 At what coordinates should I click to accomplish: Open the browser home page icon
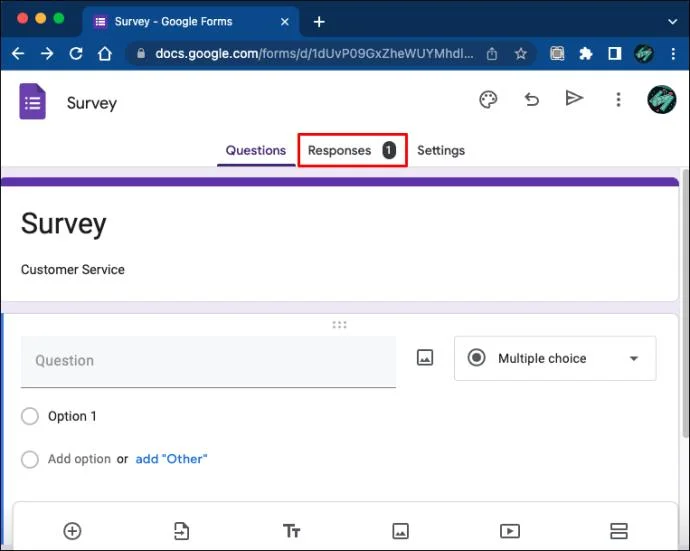coord(105,54)
